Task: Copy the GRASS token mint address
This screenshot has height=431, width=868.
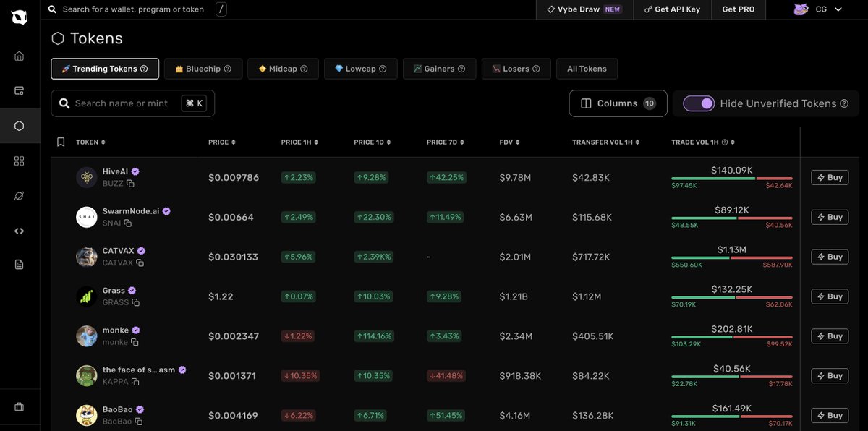Action: tap(135, 303)
